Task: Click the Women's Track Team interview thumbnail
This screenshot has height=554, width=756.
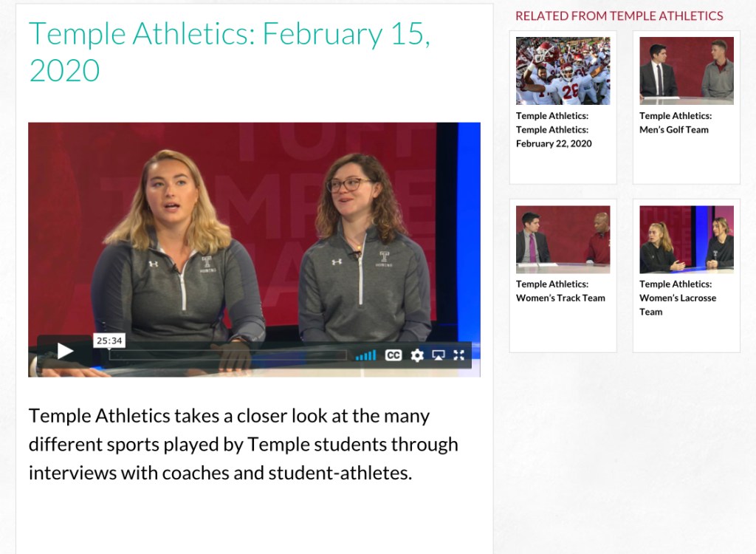Action: coord(563,238)
